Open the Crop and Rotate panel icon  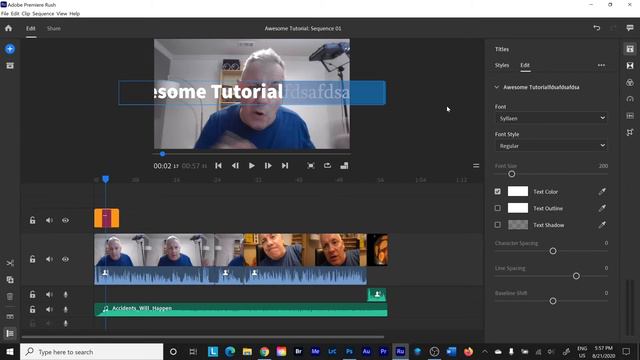click(x=630, y=132)
